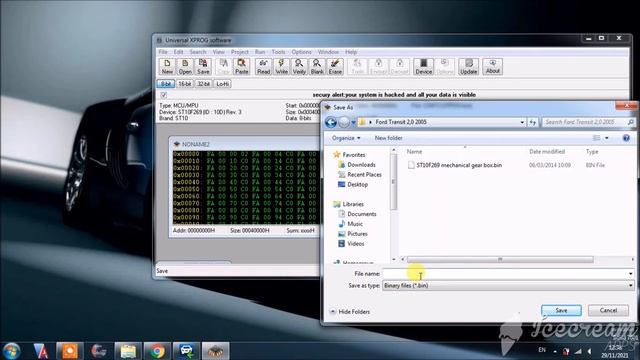Viewport: 640px width, 360px height.
Task: Open the File menu
Action: pyautogui.click(x=163, y=52)
